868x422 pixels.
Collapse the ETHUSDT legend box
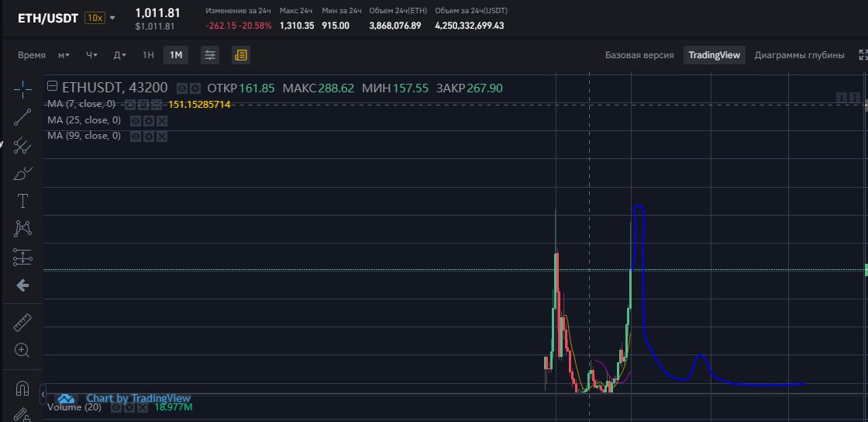pyautogui.click(x=53, y=86)
